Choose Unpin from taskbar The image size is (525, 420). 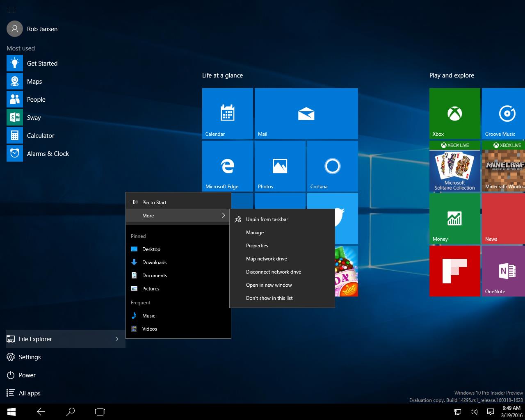point(282,219)
